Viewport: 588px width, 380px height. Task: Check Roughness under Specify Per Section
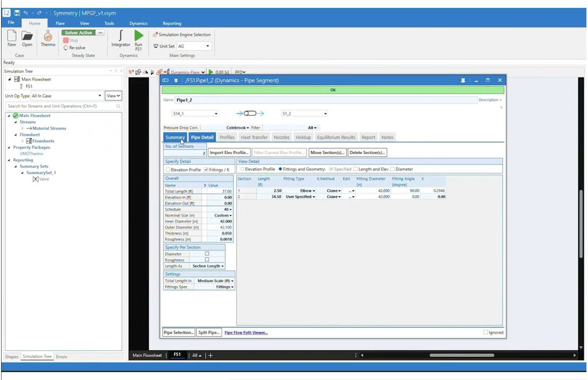[x=207, y=260]
